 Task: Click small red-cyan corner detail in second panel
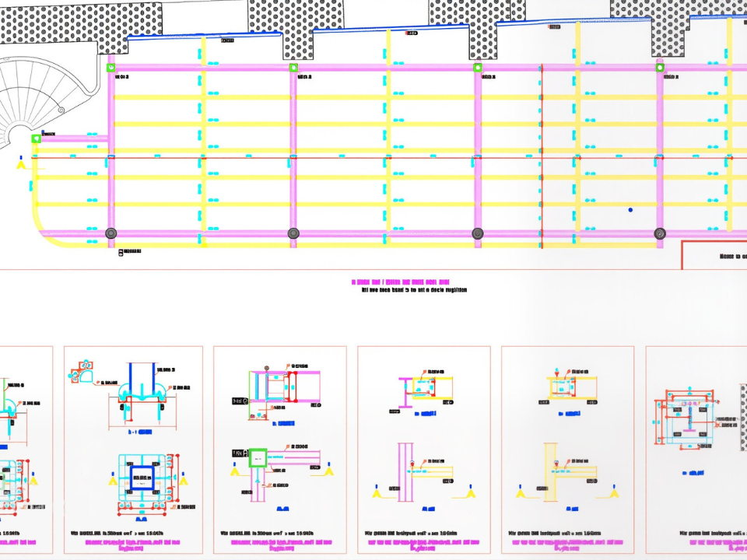coord(84,370)
